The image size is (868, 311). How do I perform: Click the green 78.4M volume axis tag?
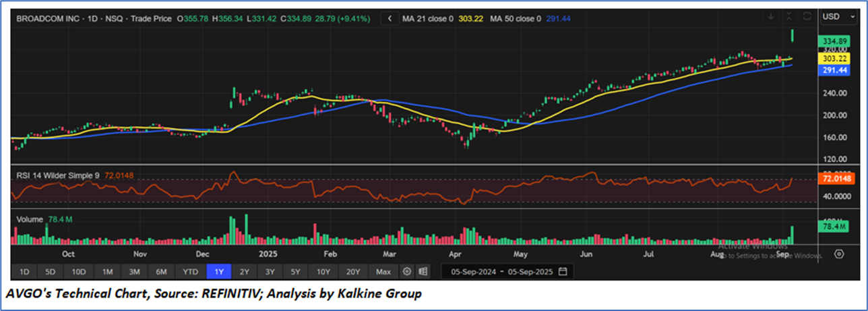pos(834,228)
